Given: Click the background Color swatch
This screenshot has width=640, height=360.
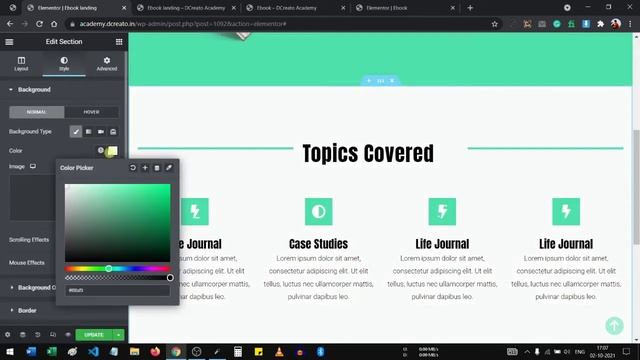Looking at the screenshot, I should [112, 151].
